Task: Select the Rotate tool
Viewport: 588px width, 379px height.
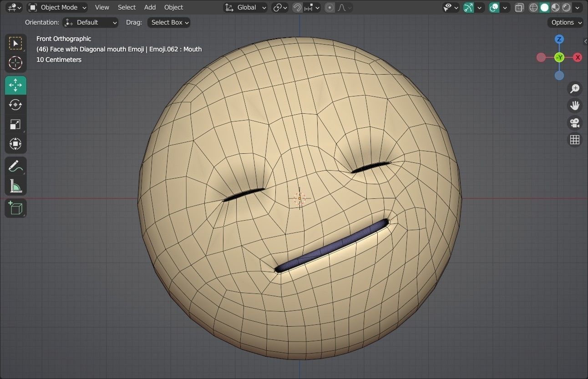Action: (x=15, y=105)
